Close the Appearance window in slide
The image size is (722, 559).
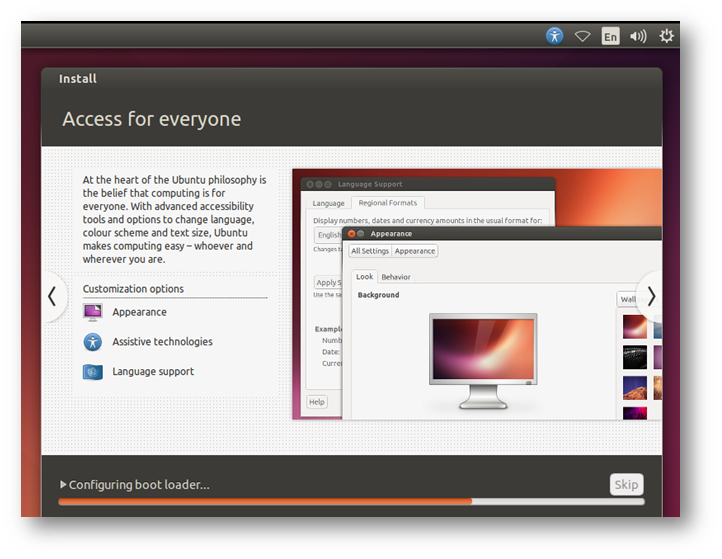point(351,233)
